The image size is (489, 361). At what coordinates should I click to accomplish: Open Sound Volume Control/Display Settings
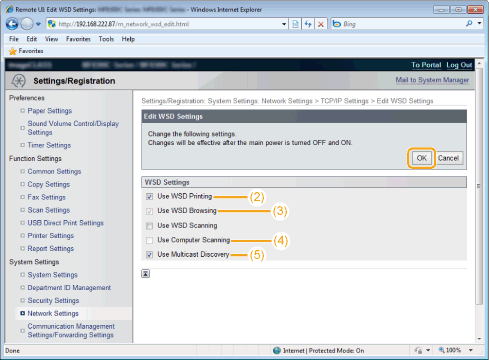(x=73, y=128)
